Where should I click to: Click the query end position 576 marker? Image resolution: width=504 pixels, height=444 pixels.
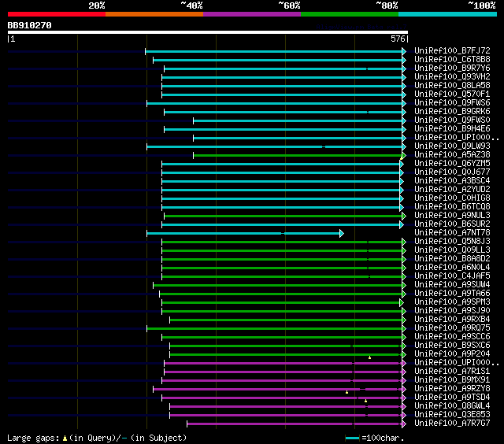click(x=399, y=39)
